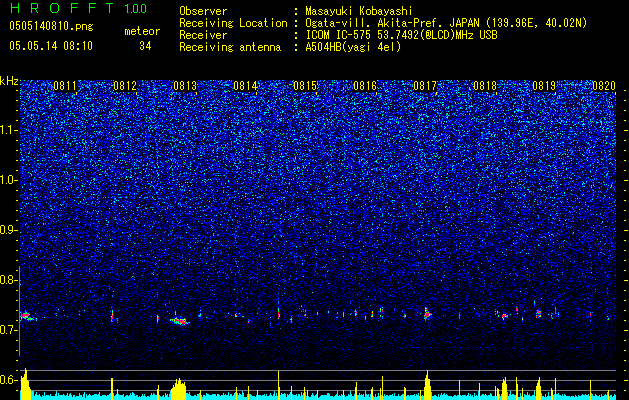Click the meteor count value 34
This screenshot has width=629, height=400.
point(145,46)
